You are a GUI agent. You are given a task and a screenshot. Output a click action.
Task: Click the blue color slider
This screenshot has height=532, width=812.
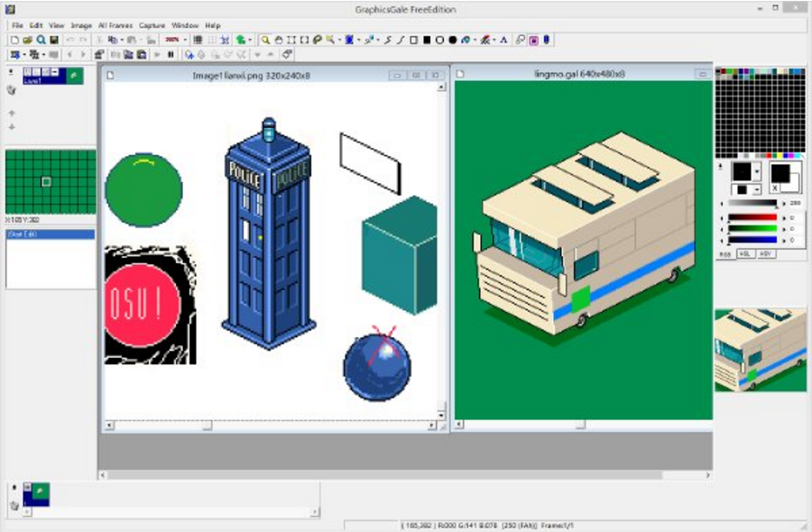(752, 240)
